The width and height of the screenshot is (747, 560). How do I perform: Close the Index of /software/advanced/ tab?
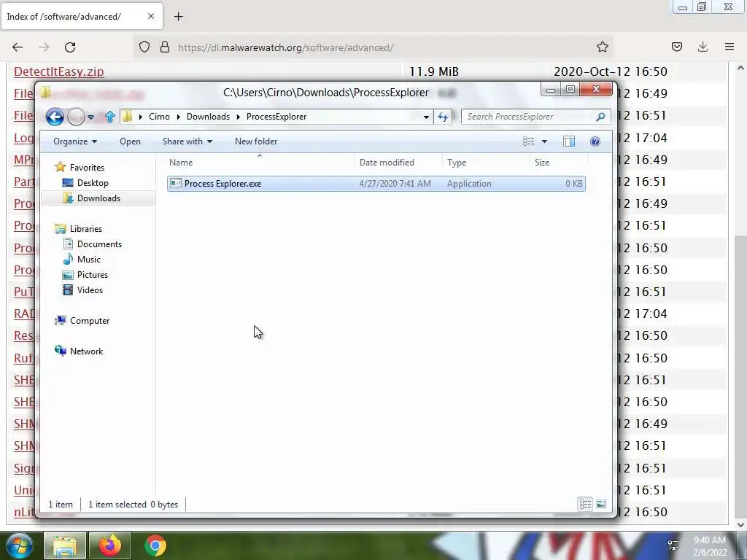pos(151,16)
